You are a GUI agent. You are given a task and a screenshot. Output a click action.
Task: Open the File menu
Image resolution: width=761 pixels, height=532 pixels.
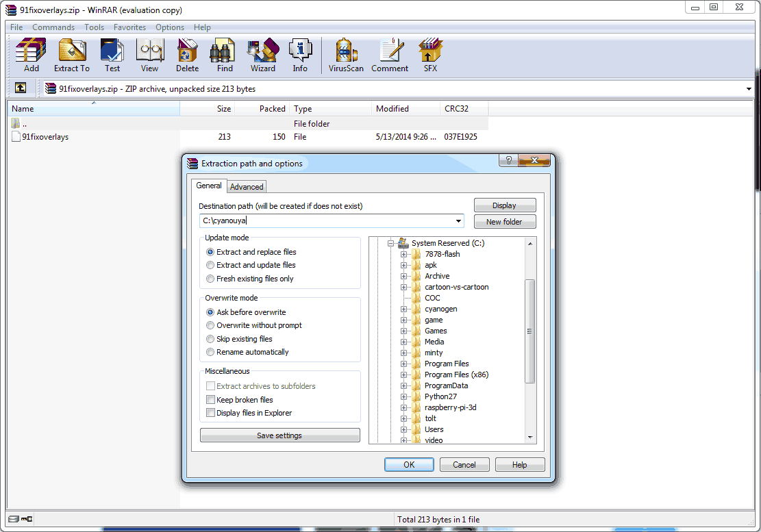16,27
